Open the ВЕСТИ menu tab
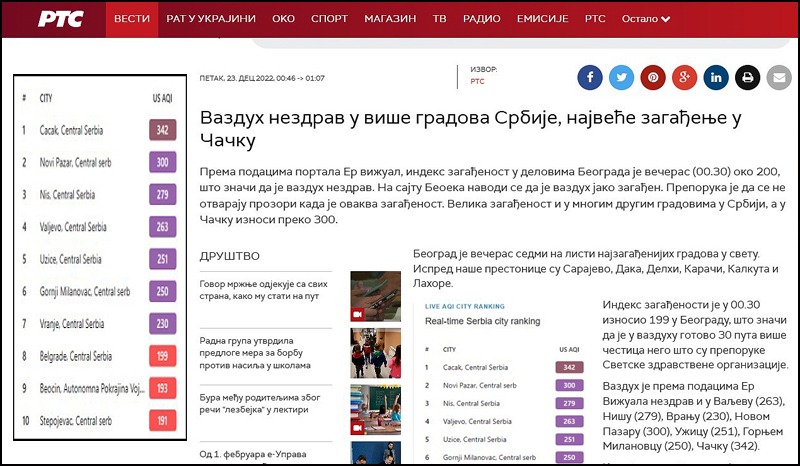The image size is (800, 466). [132, 19]
